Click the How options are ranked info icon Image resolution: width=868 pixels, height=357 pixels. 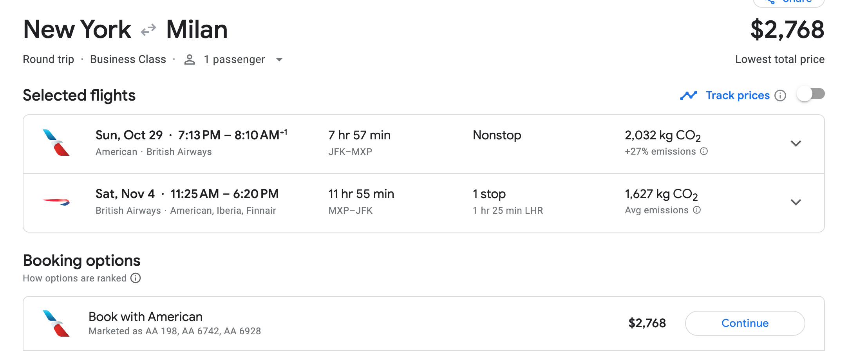[x=136, y=278]
